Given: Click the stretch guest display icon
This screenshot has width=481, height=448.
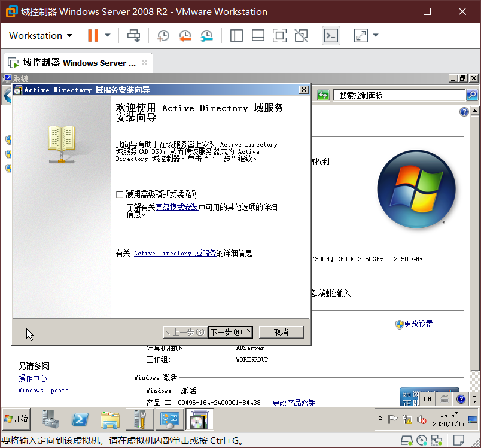Looking at the screenshot, I should click(361, 35).
